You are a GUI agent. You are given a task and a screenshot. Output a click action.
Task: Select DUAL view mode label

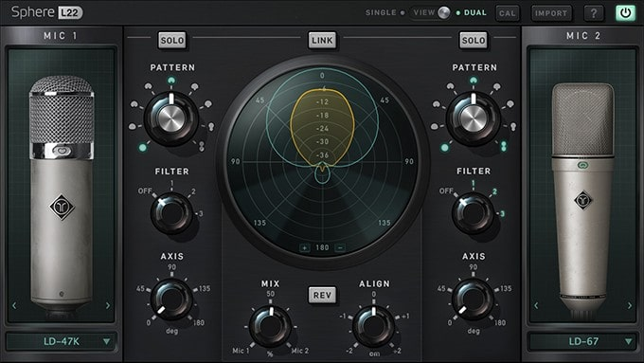click(x=475, y=12)
